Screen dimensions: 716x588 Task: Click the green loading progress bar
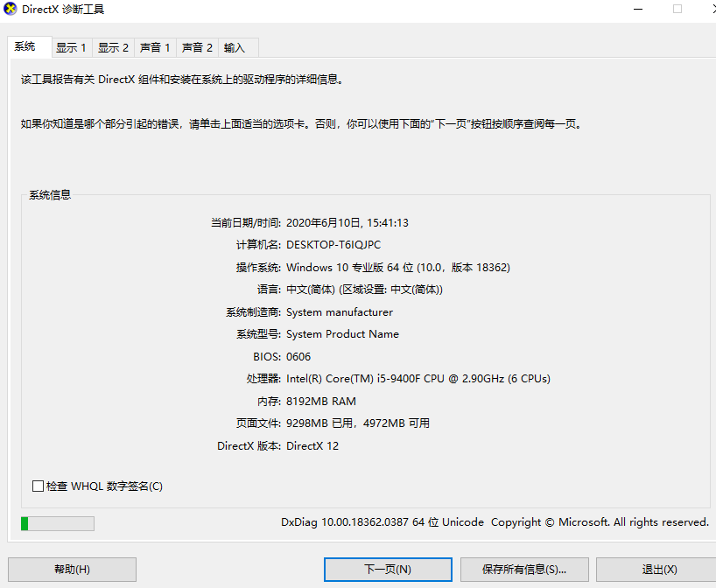pyautogui.click(x=58, y=523)
